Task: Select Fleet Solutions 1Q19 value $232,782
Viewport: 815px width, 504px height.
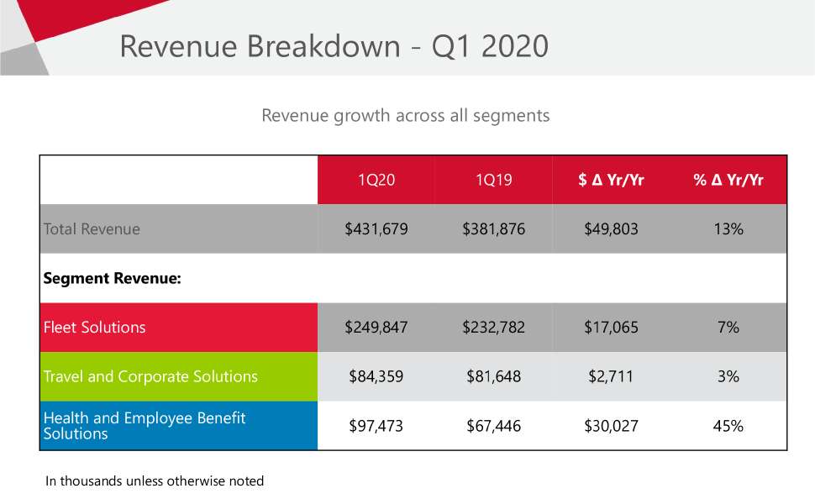Action: 493,328
